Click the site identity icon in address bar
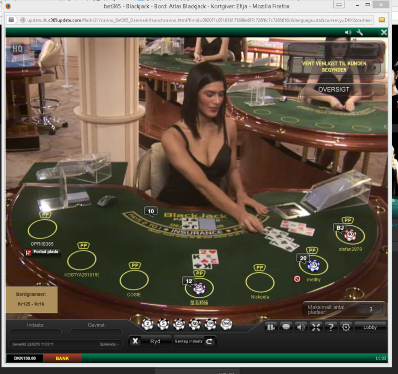The image size is (398, 374). click(23, 20)
